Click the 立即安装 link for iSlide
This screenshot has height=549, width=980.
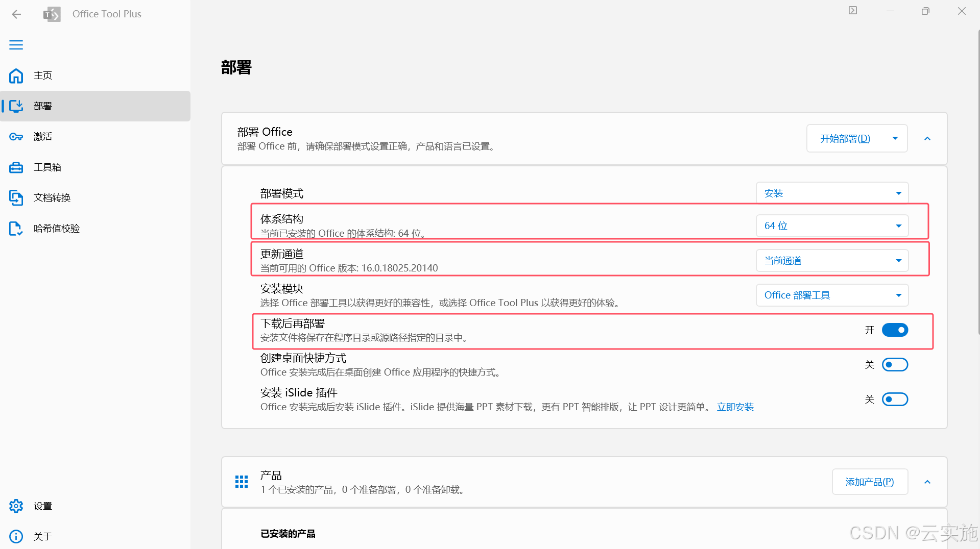click(735, 407)
